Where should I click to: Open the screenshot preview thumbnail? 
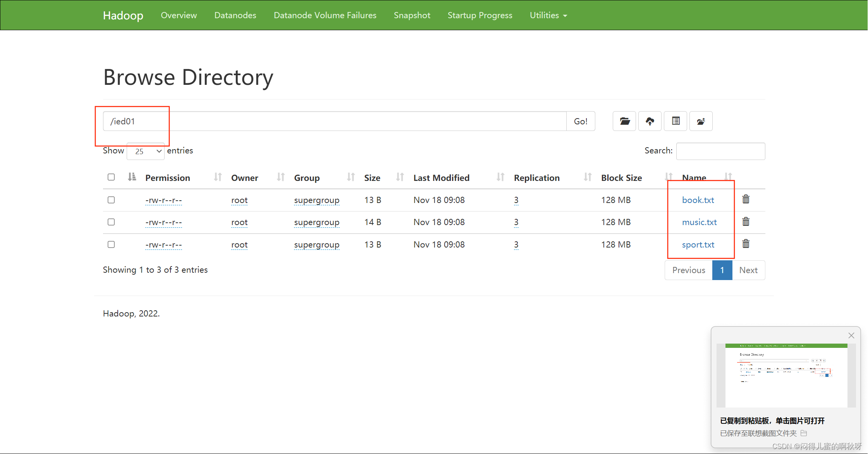point(786,375)
